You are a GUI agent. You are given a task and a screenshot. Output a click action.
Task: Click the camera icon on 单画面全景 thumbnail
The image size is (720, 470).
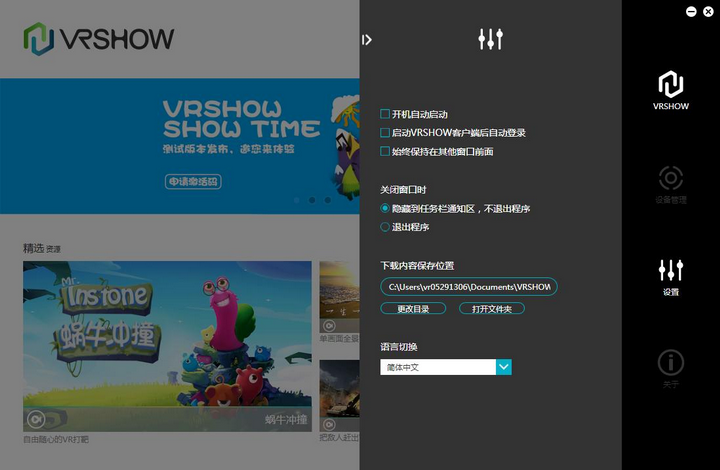(x=329, y=325)
